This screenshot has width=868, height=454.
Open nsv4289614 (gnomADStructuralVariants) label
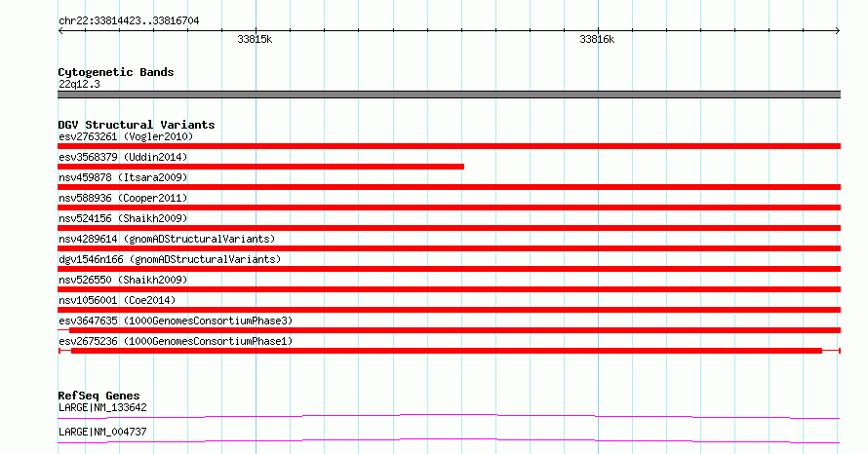coord(167,239)
